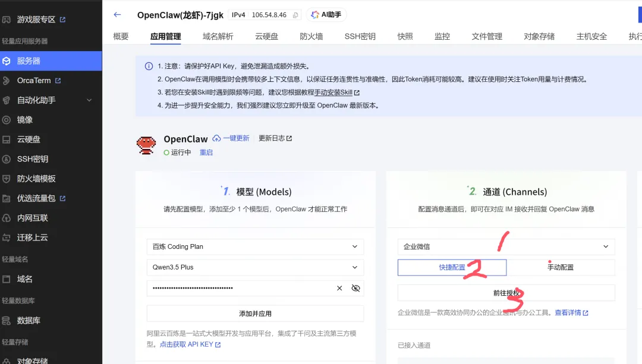The width and height of the screenshot is (642, 364).
Task: Switch to the 防火墙 tab
Action: point(311,36)
